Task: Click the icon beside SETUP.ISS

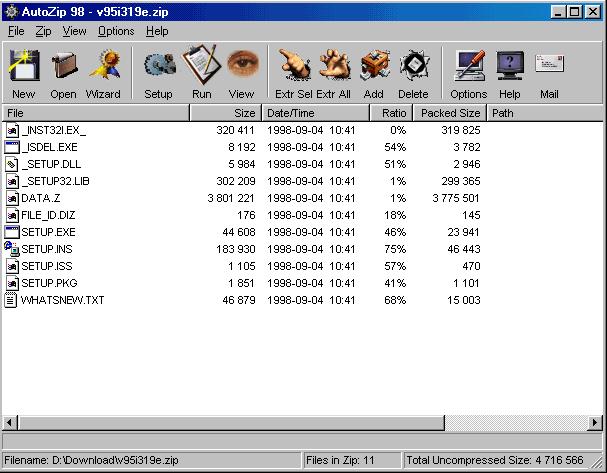Action: pyautogui.click(x=12, y=266)
